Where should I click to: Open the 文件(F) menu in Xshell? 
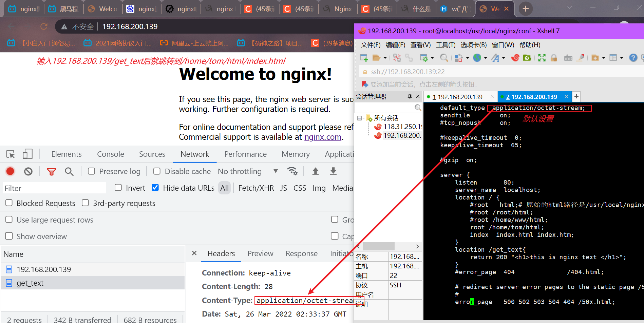coord(371,45)
